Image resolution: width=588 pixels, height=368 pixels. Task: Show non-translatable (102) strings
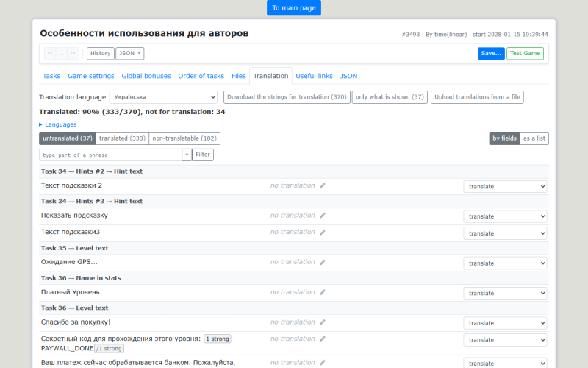[x=184, y=138]
